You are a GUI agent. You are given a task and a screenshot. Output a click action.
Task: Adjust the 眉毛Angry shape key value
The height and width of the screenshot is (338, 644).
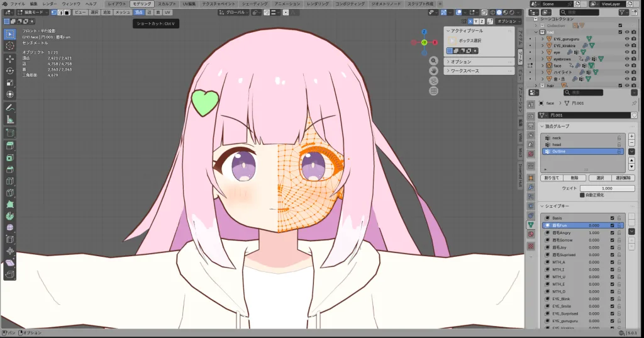pyautogui.click(x=594, y=233)
